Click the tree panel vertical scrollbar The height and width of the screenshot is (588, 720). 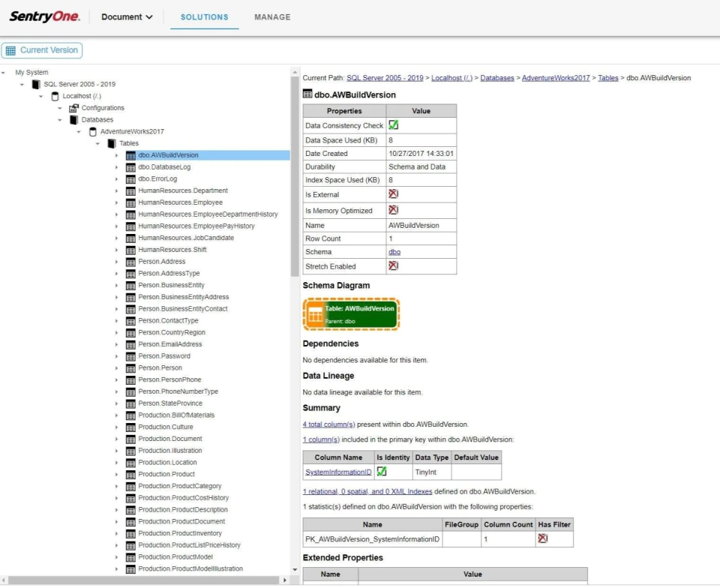295,177
